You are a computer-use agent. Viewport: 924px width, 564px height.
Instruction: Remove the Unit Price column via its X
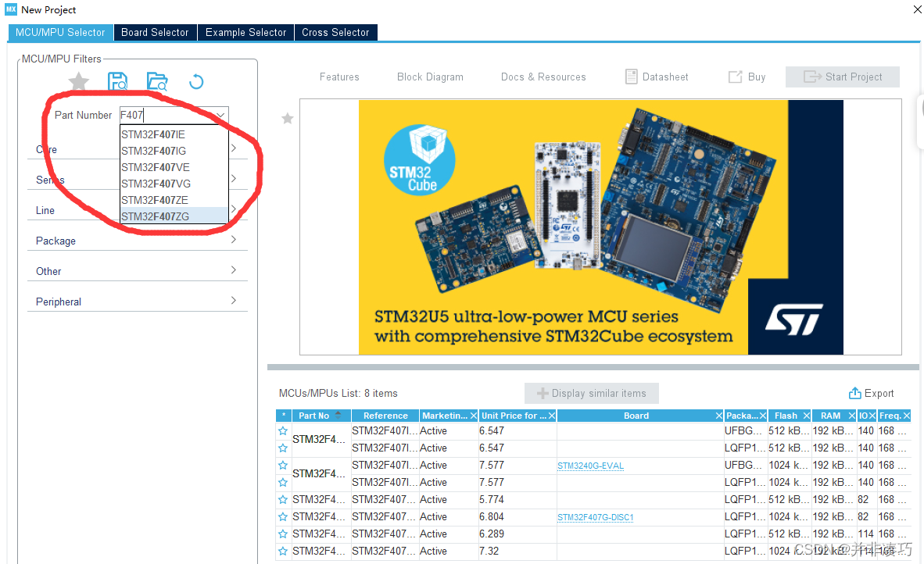coord(552,416)
